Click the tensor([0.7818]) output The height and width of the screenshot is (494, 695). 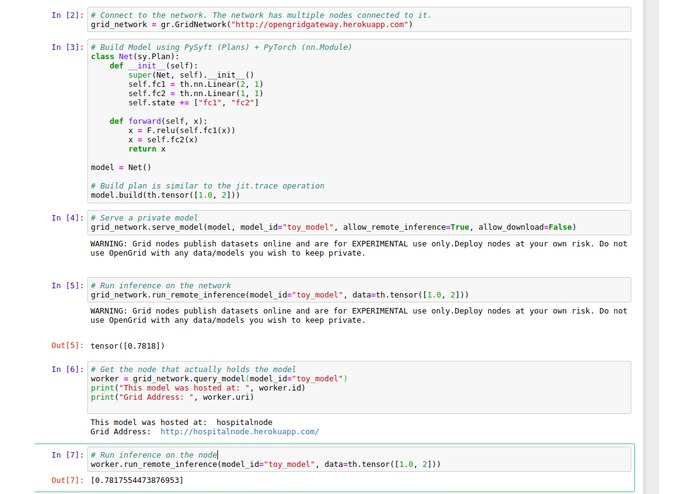click(127, 346)
